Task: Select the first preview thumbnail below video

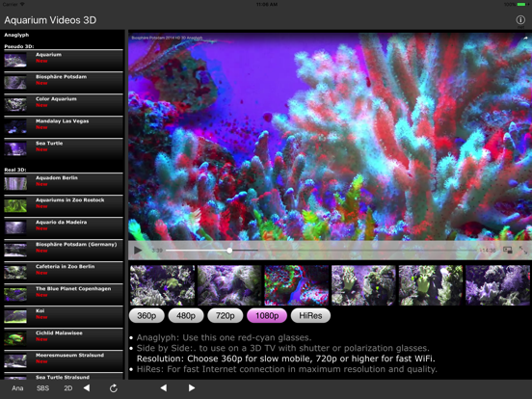Action: 163,285
